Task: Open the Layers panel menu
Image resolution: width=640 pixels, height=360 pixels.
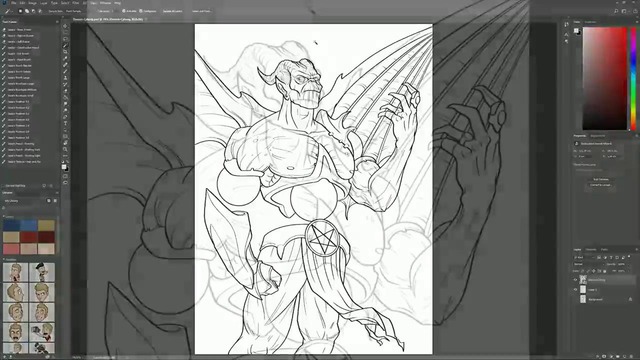Action: [x=637, y=249]
